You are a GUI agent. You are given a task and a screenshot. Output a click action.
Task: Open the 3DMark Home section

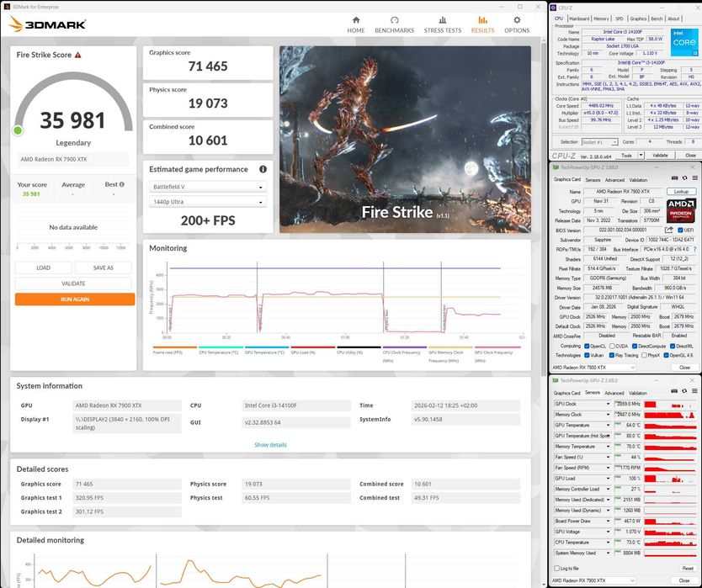356,24
